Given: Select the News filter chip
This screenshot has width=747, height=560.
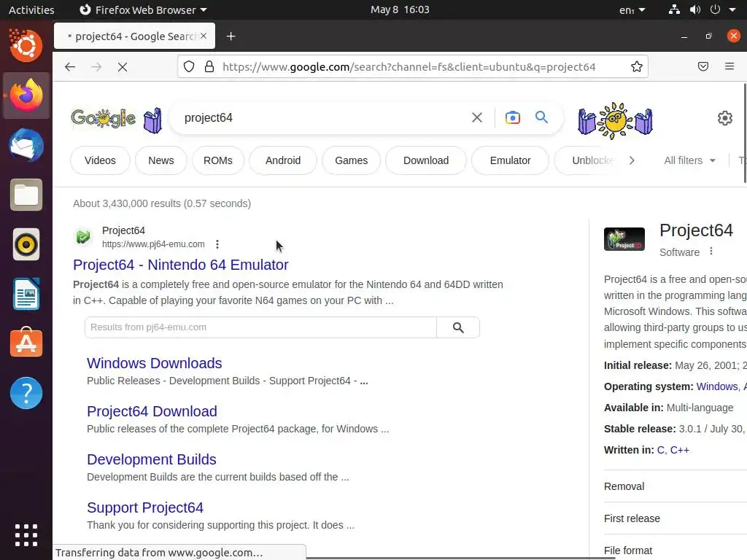Looking at the screenshot, I should pos(161,160).
